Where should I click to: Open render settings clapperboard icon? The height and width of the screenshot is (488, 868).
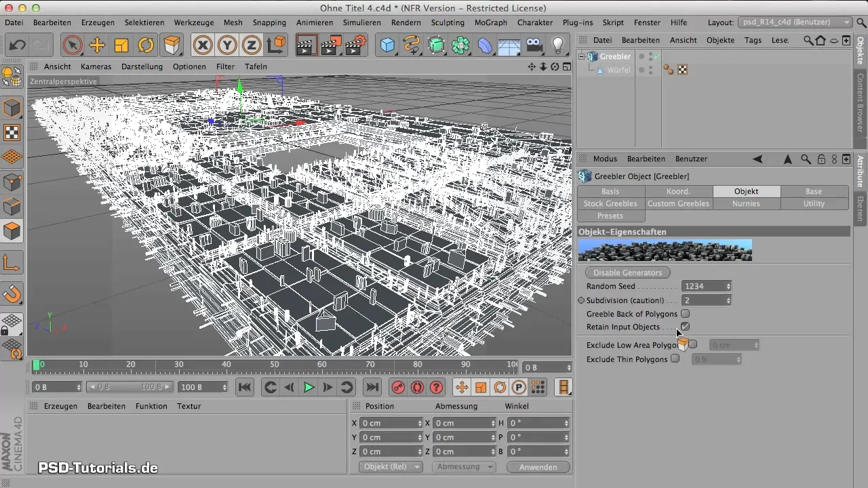[x=355, y=45]
